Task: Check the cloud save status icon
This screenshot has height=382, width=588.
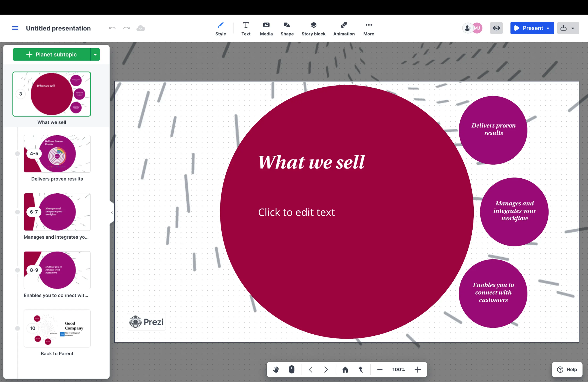Action: point(141,28)
